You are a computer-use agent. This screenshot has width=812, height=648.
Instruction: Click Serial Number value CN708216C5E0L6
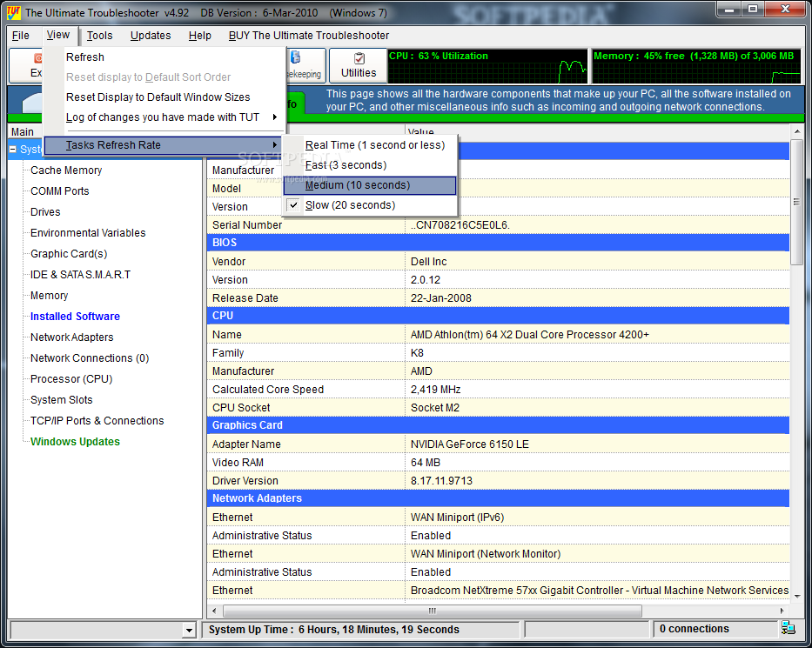pyautogui.click(x=460, y=225)
